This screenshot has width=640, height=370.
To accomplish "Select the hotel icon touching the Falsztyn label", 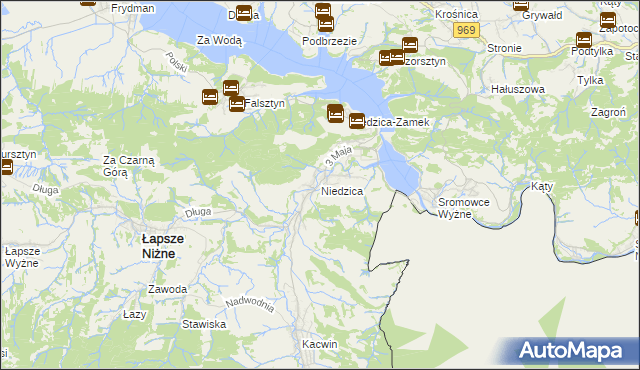I will click(x=237, y=104).
